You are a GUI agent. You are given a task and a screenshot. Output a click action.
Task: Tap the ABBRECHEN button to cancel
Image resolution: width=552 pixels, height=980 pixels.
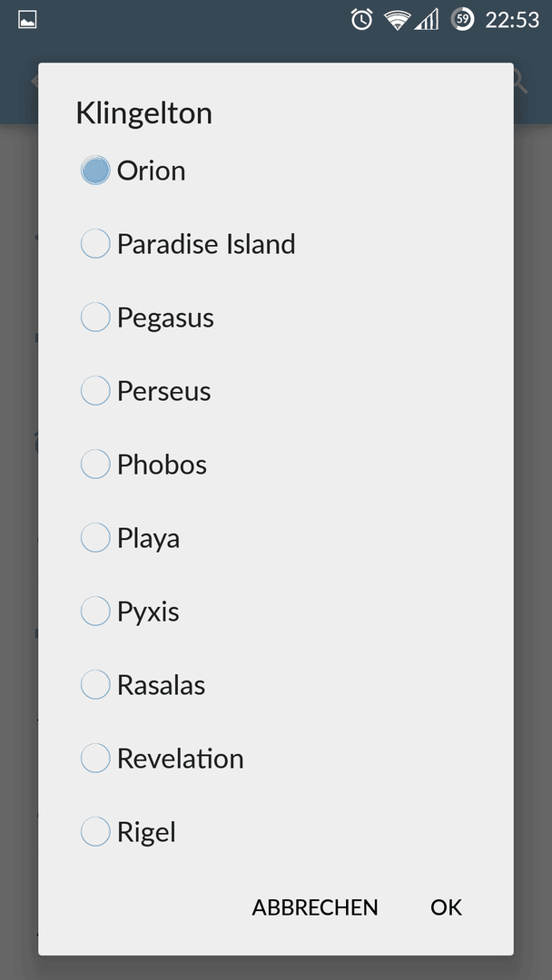315,907
